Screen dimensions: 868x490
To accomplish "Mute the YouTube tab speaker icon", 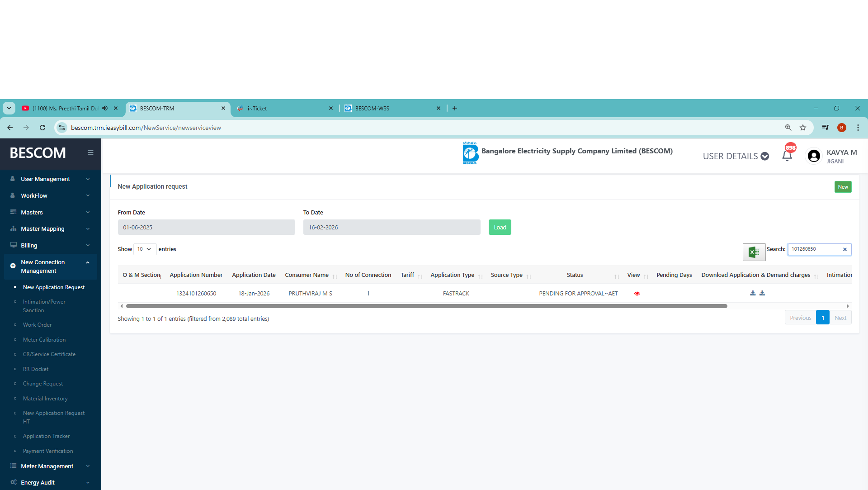I will coord(105,108).
